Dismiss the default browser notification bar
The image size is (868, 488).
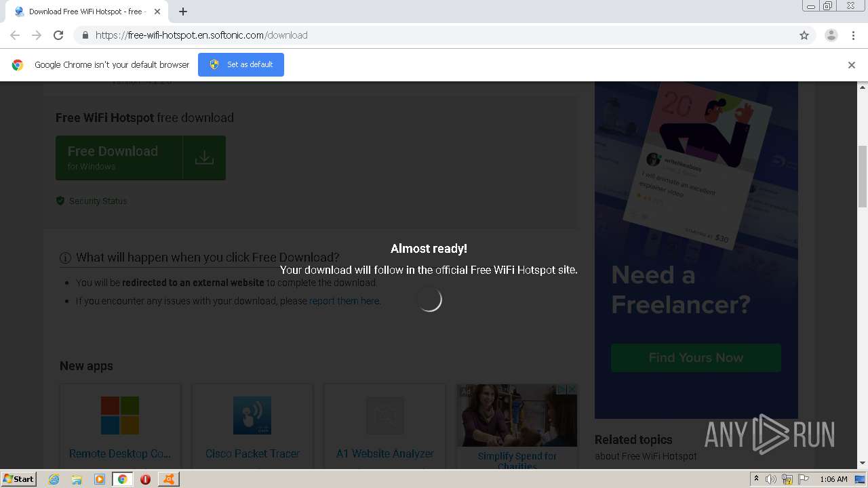[x=852, y=65]
